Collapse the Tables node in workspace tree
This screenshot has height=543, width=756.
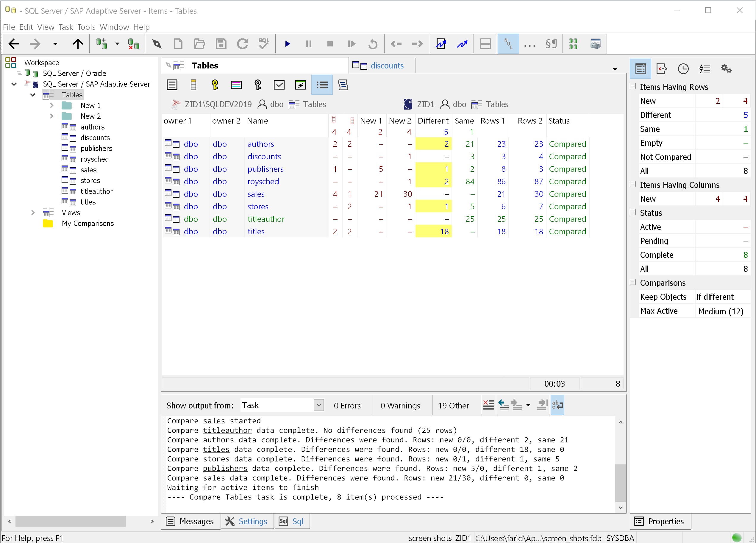point(33,95)
